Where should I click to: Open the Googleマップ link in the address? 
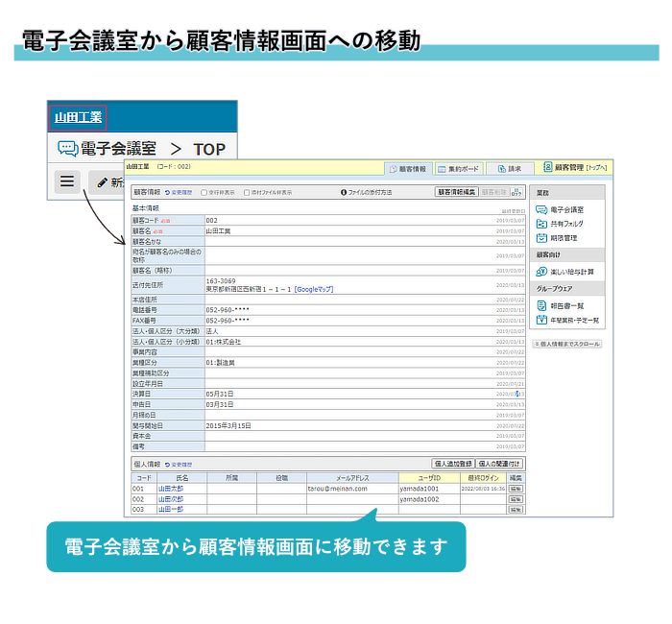[314, 289]
